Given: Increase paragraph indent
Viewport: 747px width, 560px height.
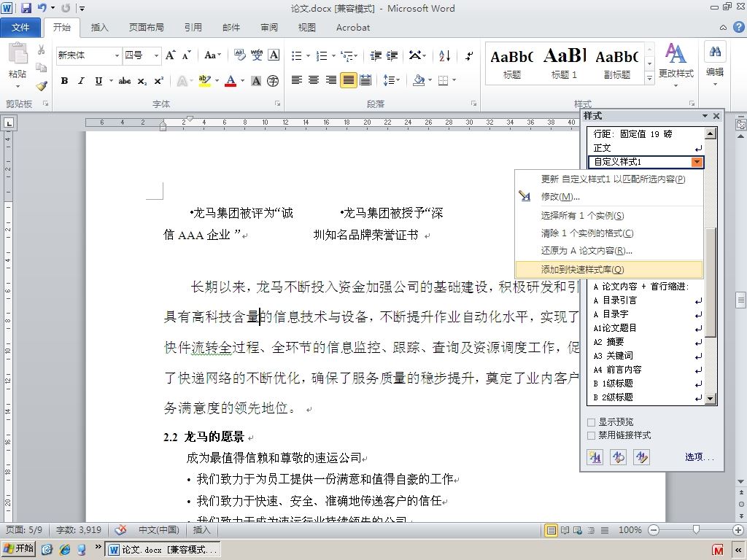Looking at the screenshot, I should coord(392,56).
